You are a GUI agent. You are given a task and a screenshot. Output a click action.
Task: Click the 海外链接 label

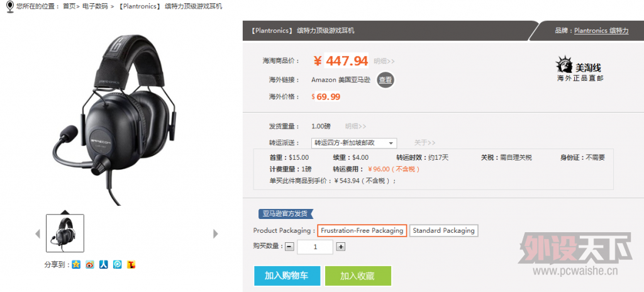(x=284, y=80)
